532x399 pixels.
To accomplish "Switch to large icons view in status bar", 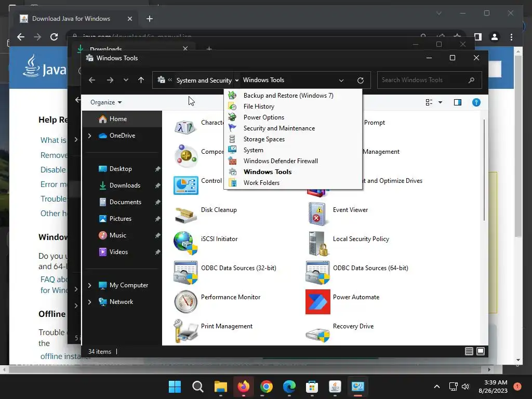I will tap(481, 351).
